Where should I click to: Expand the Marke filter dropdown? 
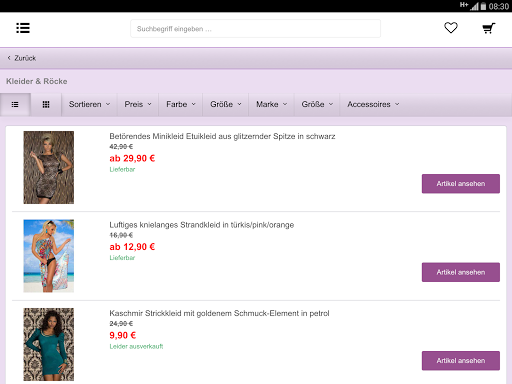click(x=271, y=104)
